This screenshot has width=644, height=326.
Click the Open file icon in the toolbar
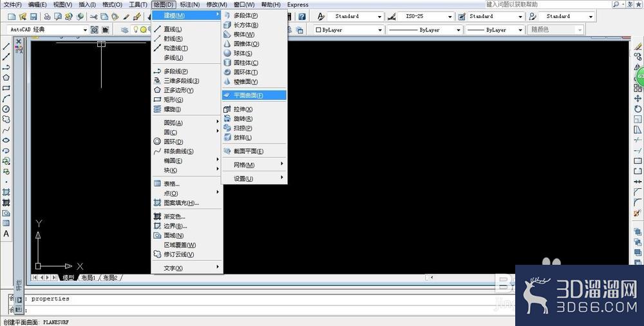coord(23,17)
